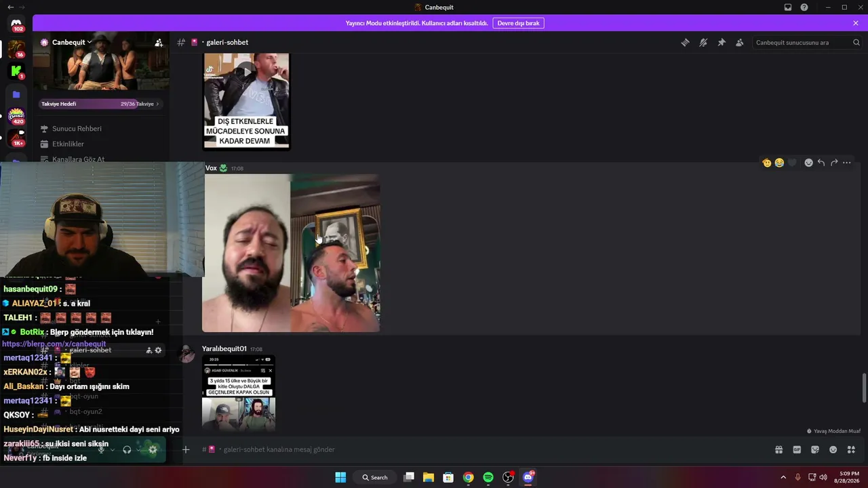Open Yaralıbequit01's avatar profile

click(x=187, y=353)
